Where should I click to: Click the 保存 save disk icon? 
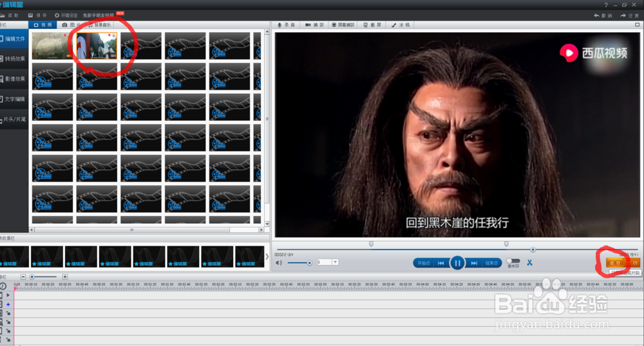[30, 15]
